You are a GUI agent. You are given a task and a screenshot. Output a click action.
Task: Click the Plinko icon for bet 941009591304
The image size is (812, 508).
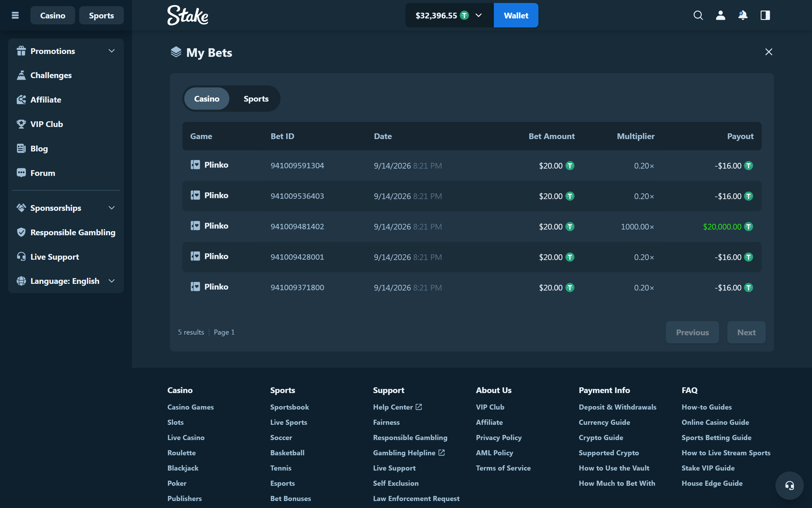coord(195,165)
